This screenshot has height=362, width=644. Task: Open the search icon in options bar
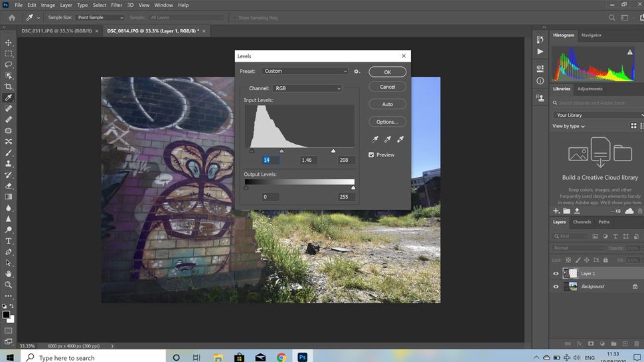pyautogui.click(x=612, y=18)
